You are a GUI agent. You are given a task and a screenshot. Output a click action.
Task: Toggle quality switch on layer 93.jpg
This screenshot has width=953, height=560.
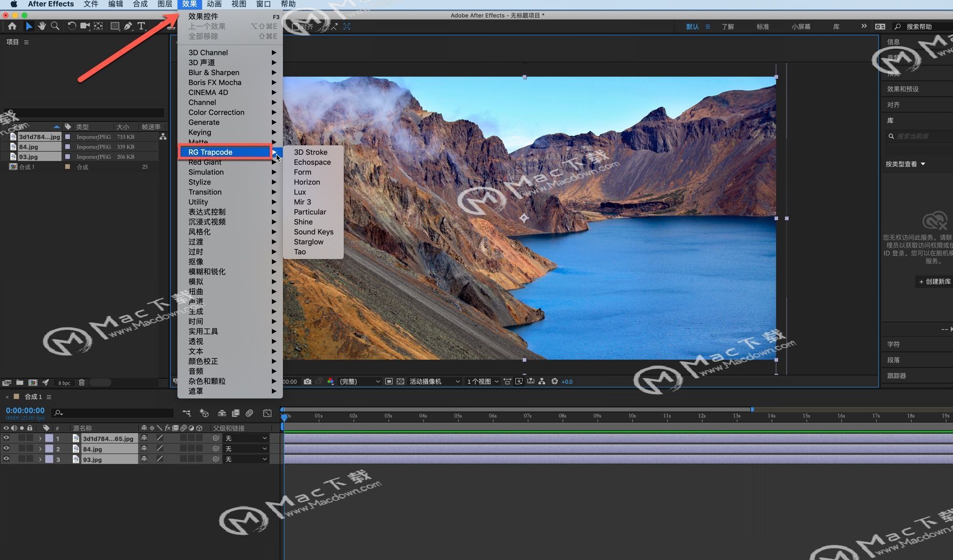160,459
